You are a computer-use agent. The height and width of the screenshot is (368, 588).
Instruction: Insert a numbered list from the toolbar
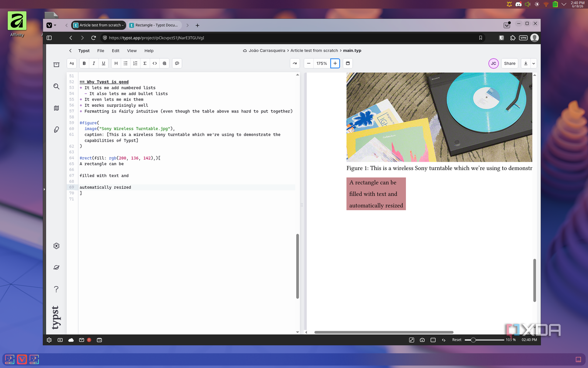[x=135, y=63]
